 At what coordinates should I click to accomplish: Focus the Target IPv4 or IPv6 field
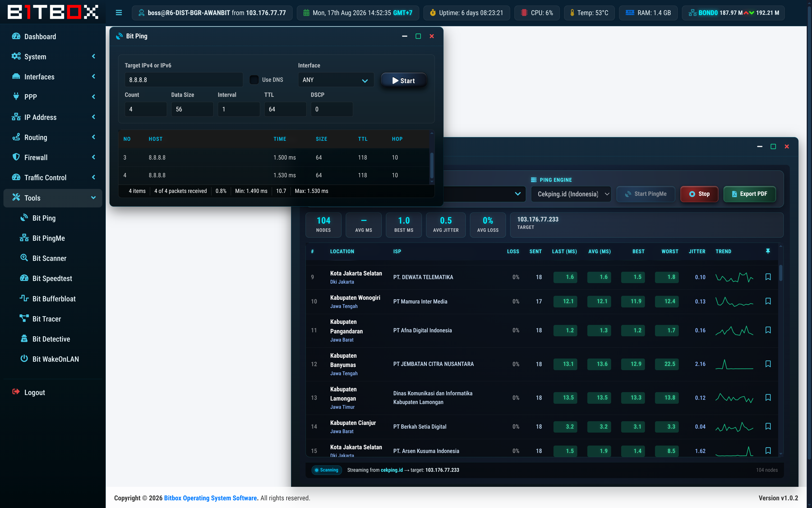183,80
